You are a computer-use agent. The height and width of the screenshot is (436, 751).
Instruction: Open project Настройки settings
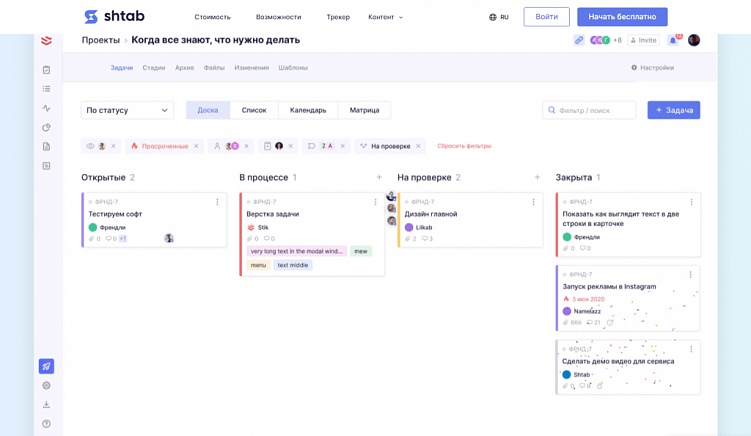coord(652,68)
